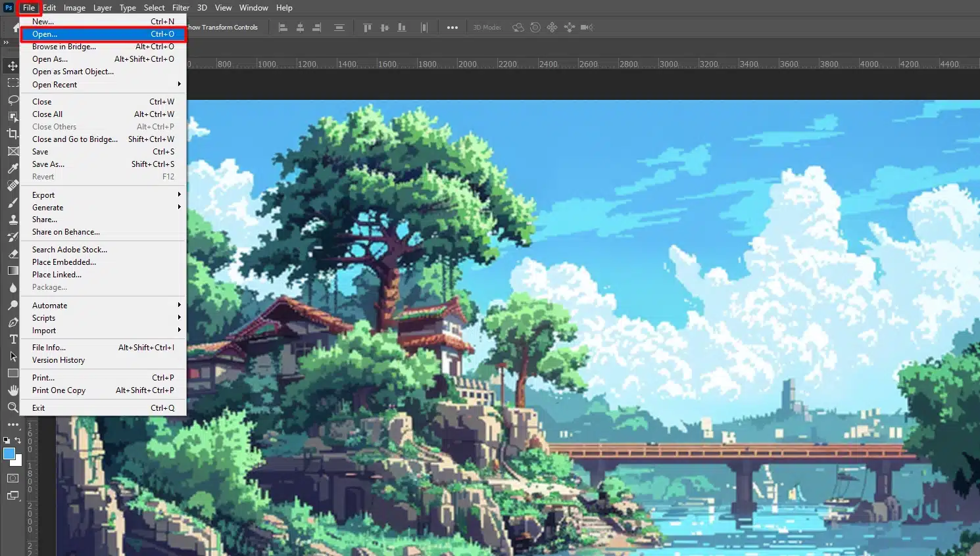Image resolution: width=980 pixels, height=556 pixels.
Task: Select the Eraser tool
Action: pyautogui.click(x=12, y=254)
